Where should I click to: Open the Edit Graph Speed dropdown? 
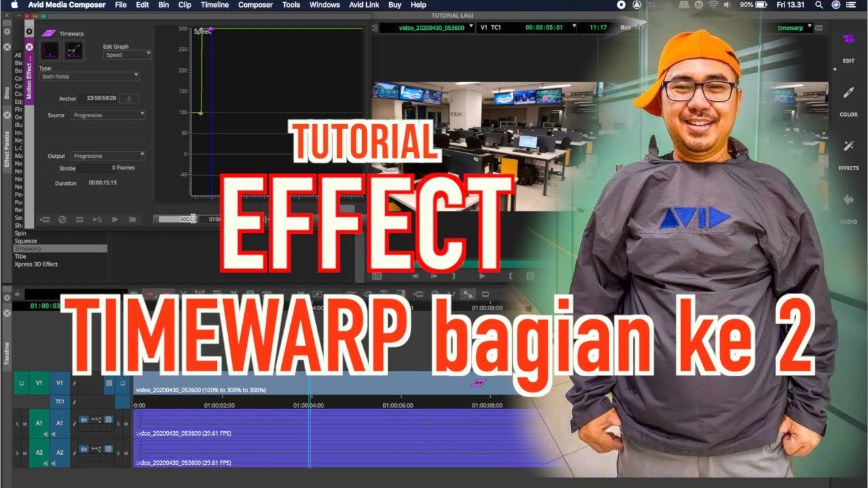pyautogui.click(x=127, y=54)
